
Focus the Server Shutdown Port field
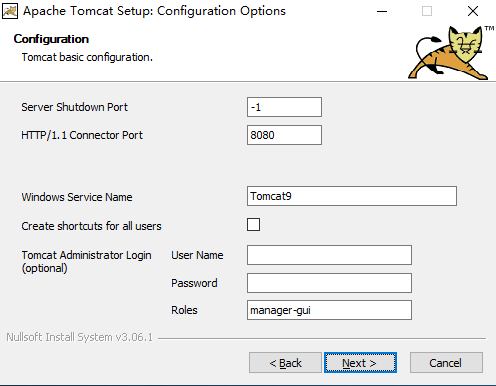(x=284, y=107)
